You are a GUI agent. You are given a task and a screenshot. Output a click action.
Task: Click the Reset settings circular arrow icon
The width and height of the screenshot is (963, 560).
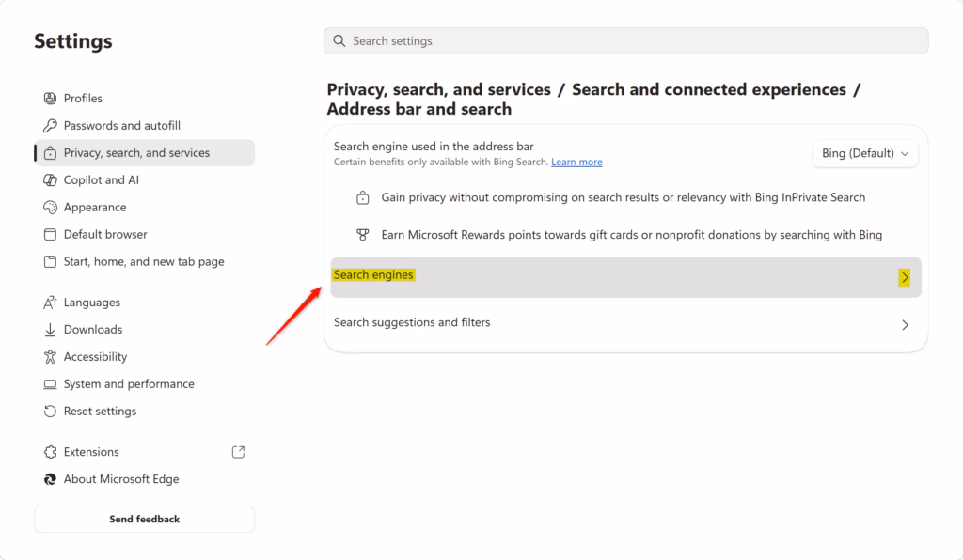click(x=50, y=411)
